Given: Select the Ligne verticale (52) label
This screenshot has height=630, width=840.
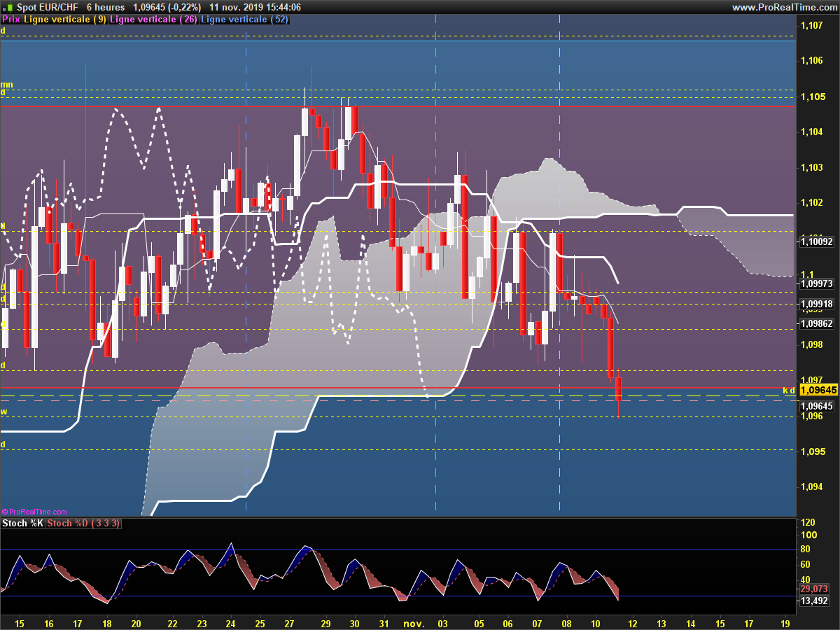Looking at the screenshot, I should 244,20.
